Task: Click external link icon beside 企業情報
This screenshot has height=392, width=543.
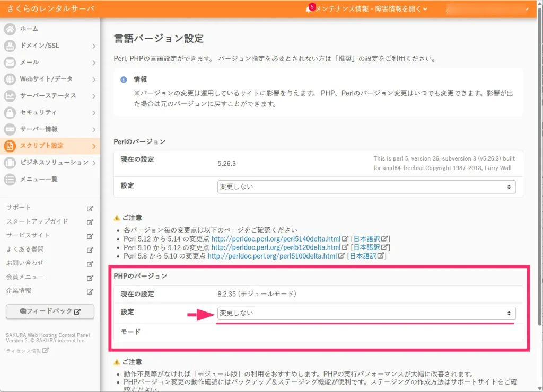Action: 90,292
